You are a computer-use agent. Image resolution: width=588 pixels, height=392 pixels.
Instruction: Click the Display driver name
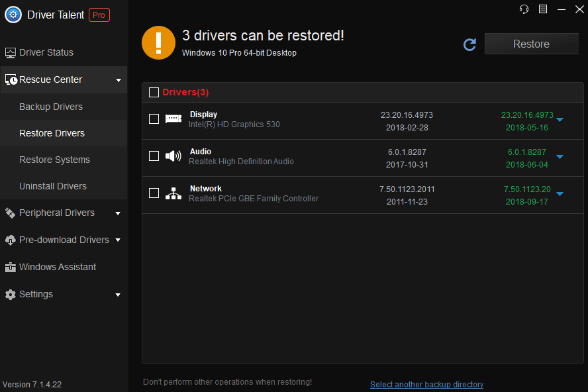(204, 115)
